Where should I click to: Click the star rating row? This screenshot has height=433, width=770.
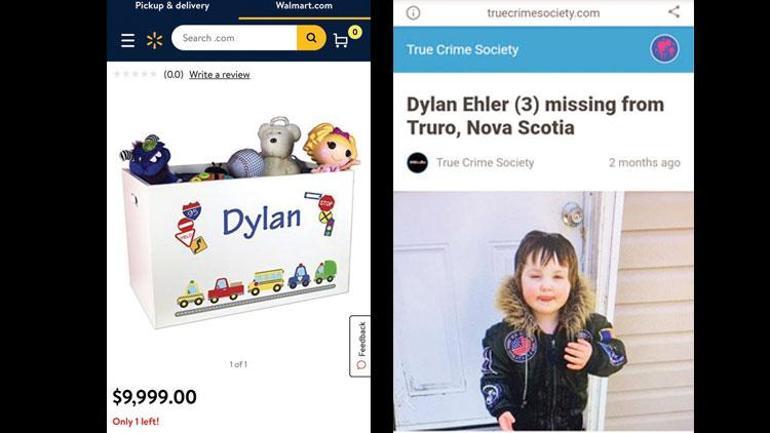pos(135,74)
